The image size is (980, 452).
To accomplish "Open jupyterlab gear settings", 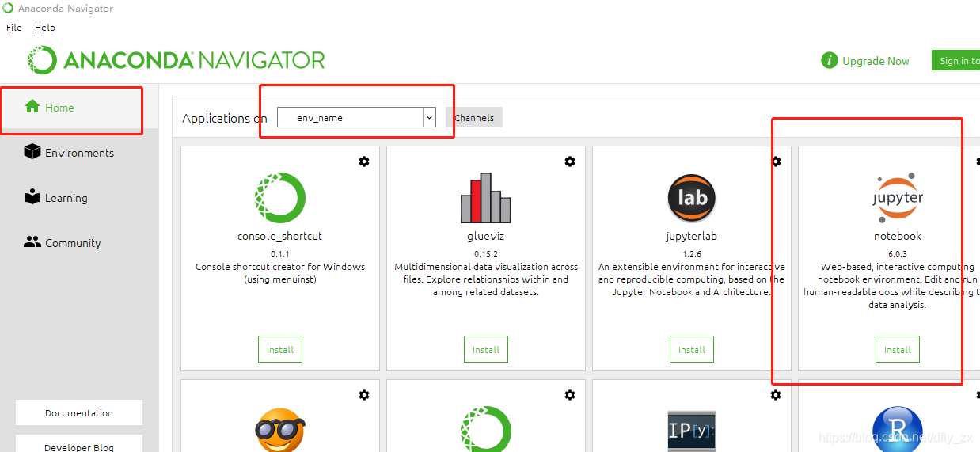I will [x=776, y=161].
